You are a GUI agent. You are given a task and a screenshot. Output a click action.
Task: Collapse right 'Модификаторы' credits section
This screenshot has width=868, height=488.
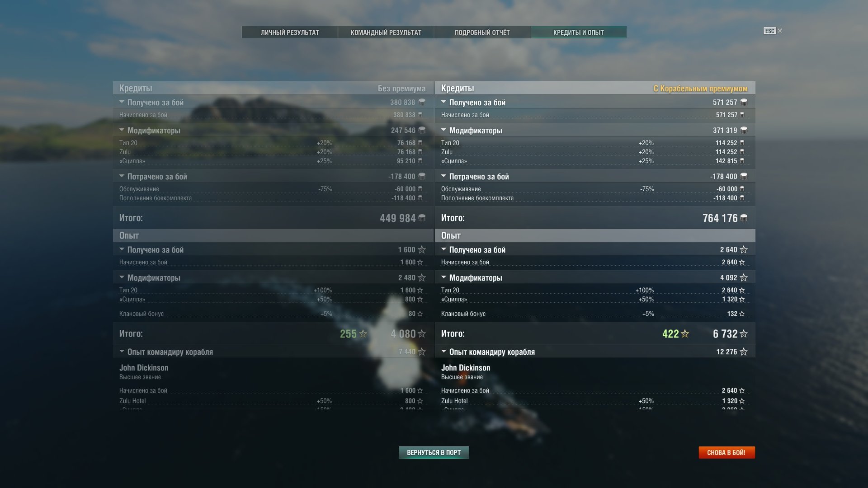pyautogui.click(x=443, y=130)
